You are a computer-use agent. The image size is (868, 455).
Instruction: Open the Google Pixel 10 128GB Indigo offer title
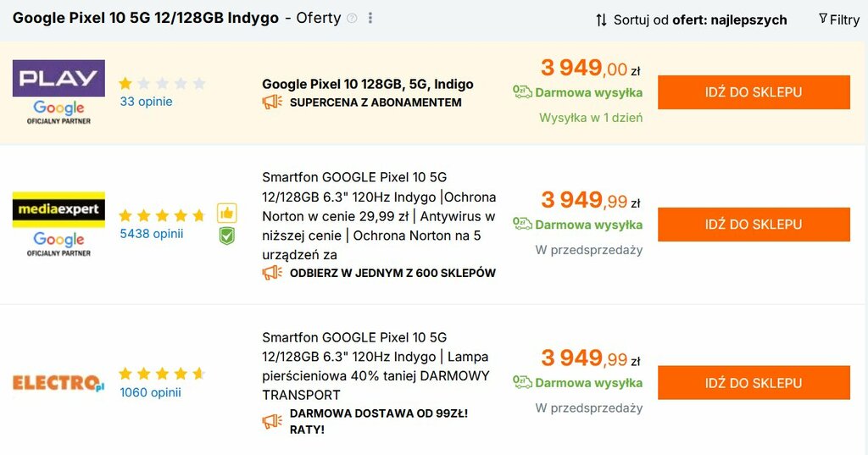click(367, 84)
